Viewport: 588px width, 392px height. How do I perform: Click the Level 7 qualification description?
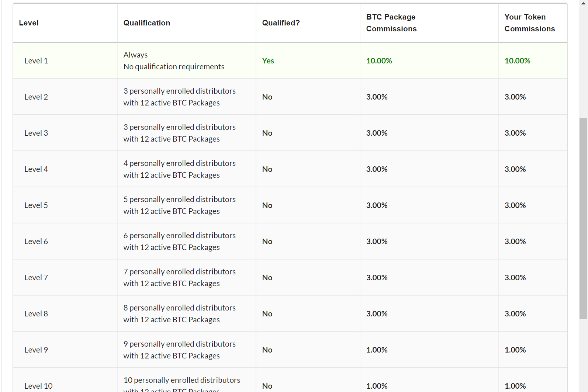pyautogui.click(x=179, y=278)
